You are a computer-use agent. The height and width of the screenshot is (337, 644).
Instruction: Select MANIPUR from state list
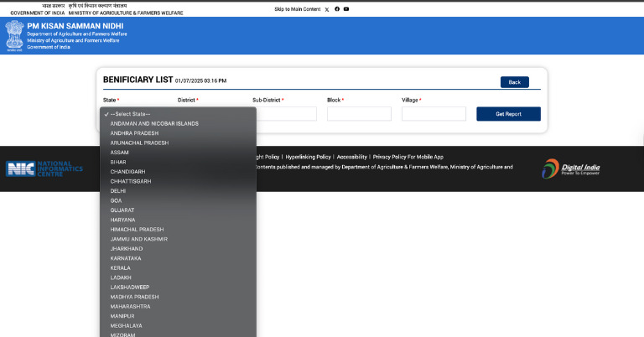(178, 317)
